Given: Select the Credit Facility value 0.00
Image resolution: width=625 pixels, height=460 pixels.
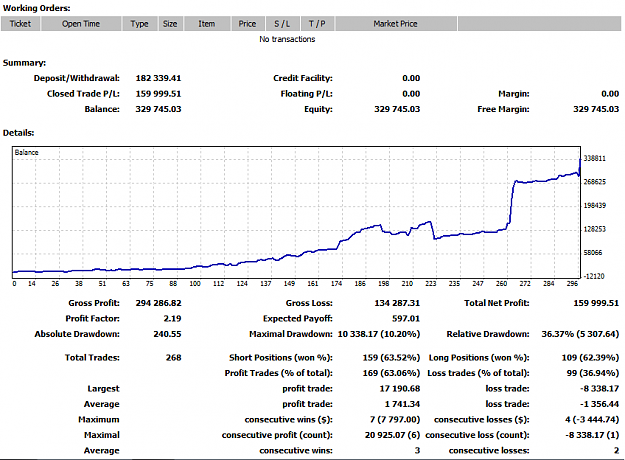Looking at the screenshot, I should (x=411, y=78).
